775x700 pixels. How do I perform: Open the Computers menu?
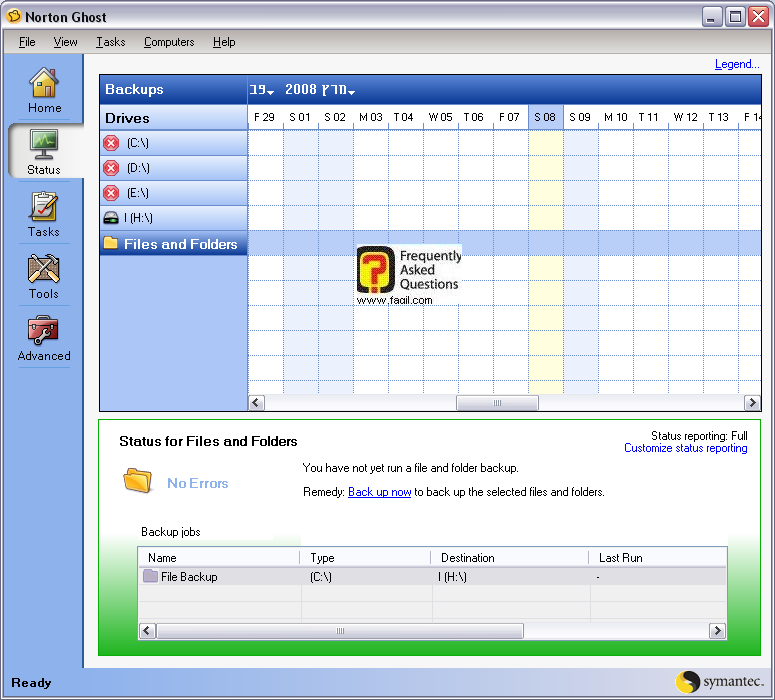click(x=169, y=42)
